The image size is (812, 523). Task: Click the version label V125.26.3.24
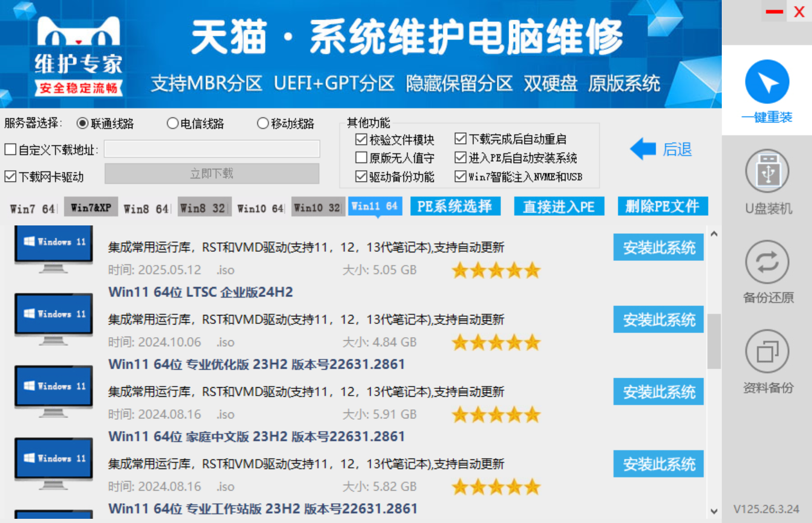(x=766, y=509)
